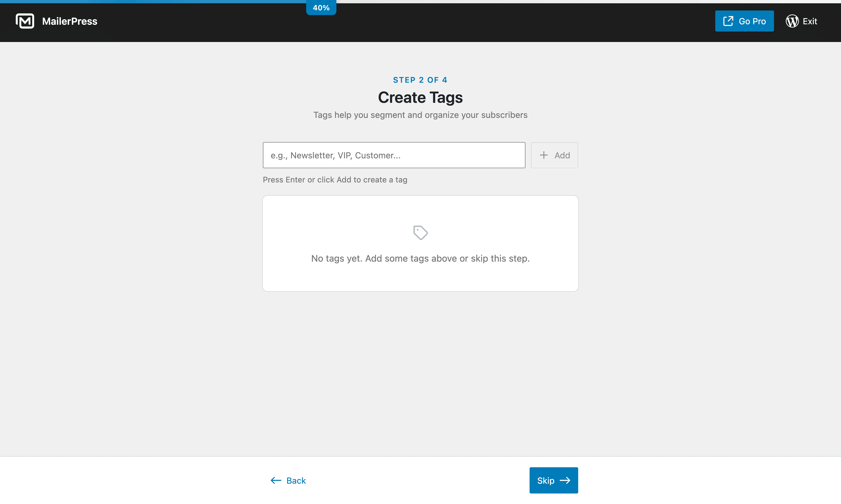The height and width of the screenshot is (504, 841).
Task: Click the MailerPress envelope logo icon
Action: [25, 21]
